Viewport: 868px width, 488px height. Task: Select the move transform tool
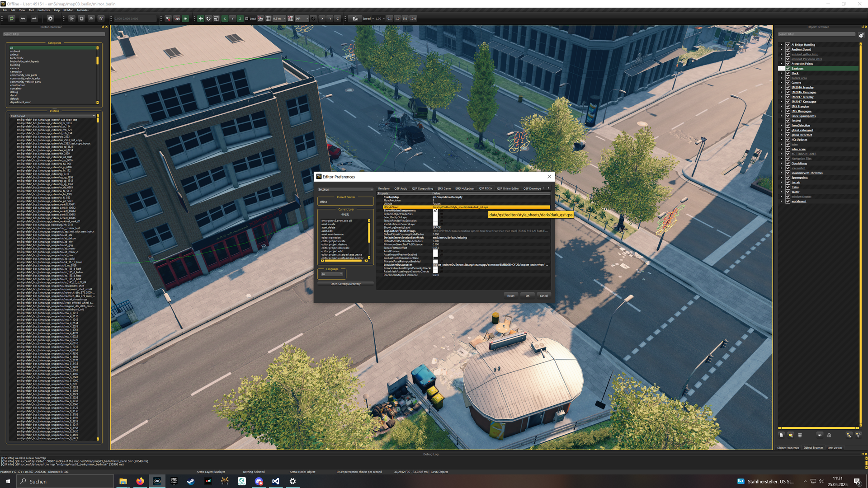(201, 19)
